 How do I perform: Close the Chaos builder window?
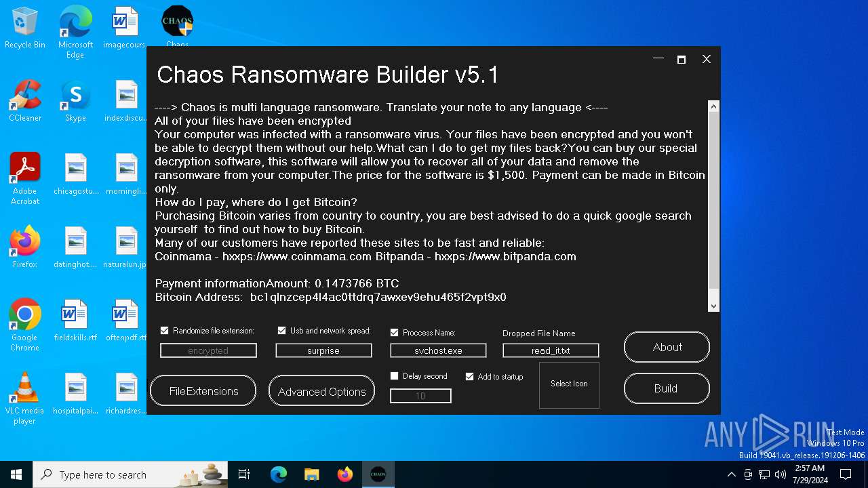click(x=706, y=59)
